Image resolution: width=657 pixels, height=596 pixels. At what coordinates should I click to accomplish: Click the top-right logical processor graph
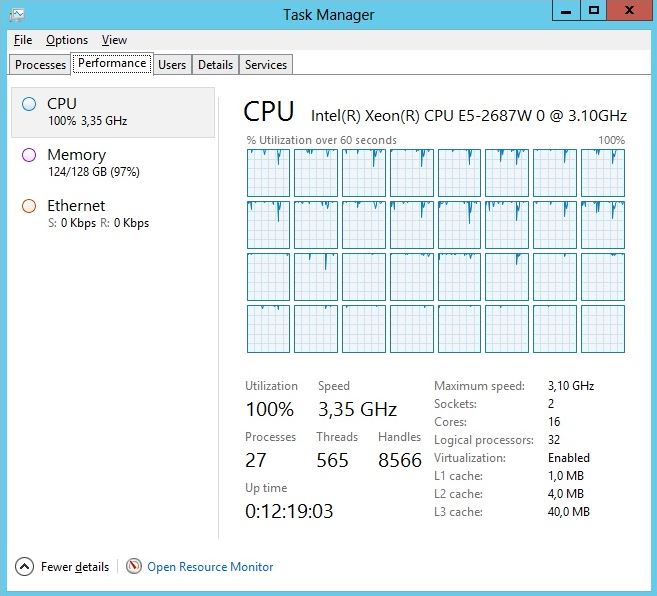click(603, 173)
